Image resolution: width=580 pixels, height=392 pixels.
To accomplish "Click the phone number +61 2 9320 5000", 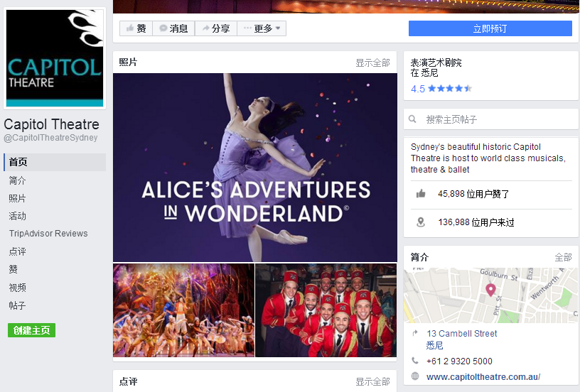I will point(459,361).
